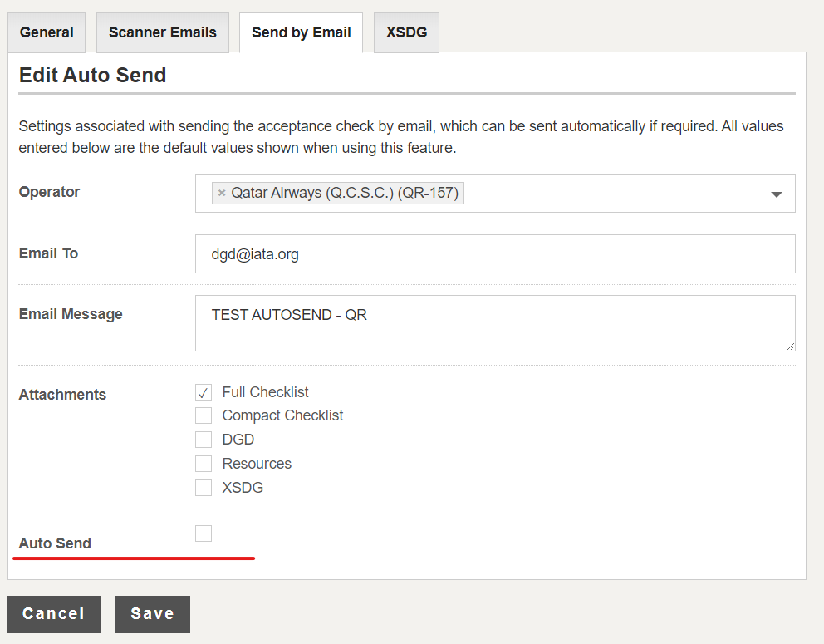Enable the Compact Checklist attachment
The width and height of the screenshot is (824, 644).
tap(204, 415)
